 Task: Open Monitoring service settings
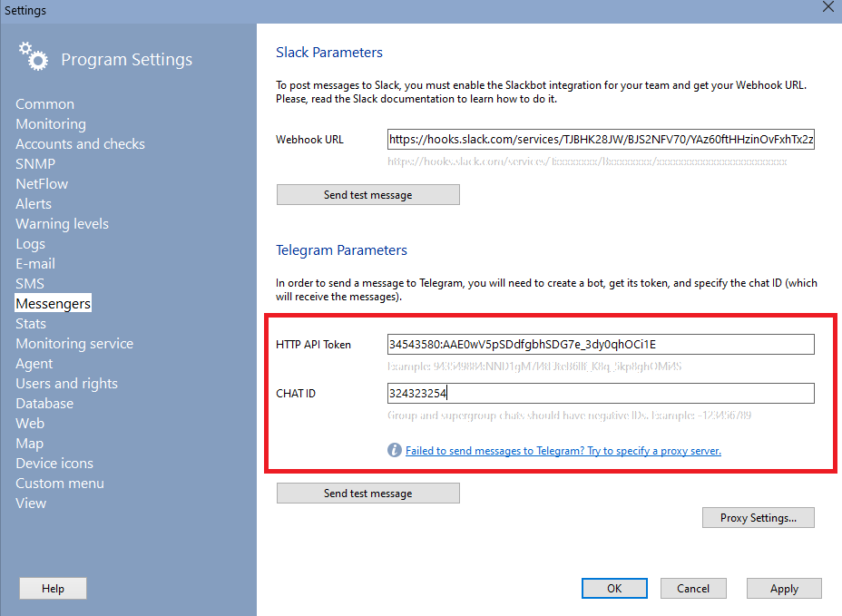pos(74,344)
